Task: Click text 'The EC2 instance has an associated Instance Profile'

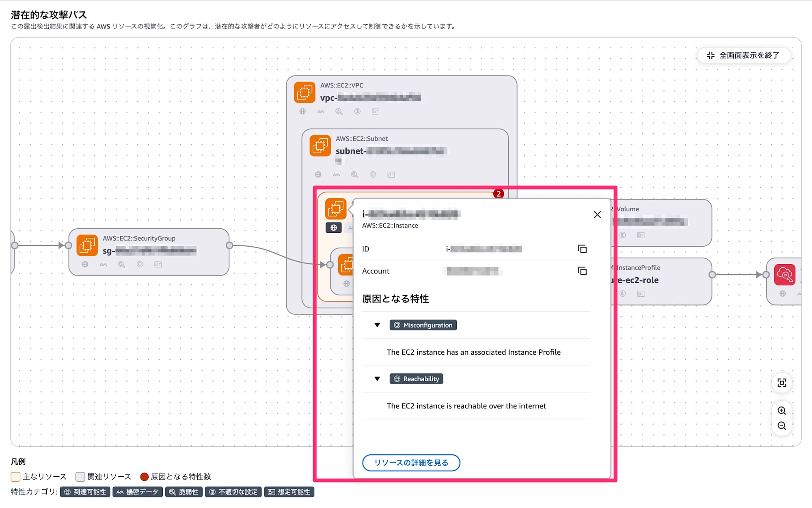Action: point(473,352)
